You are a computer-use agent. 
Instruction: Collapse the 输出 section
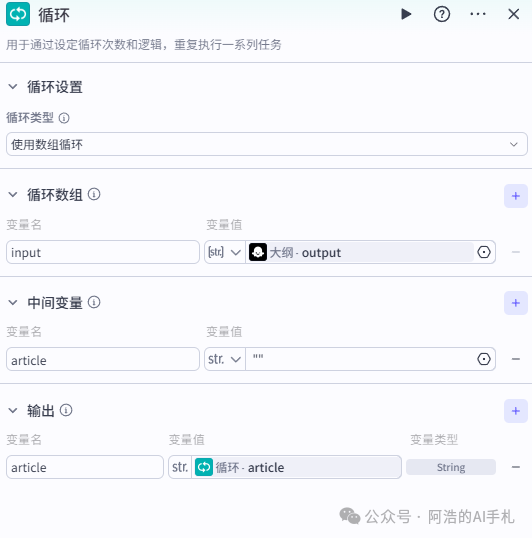point(13,410)
